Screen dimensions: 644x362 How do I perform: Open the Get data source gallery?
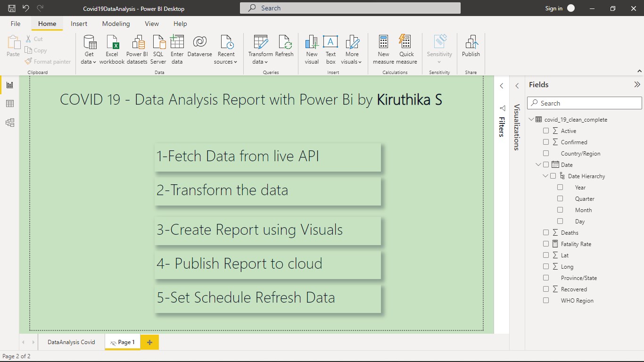(89, 49)
